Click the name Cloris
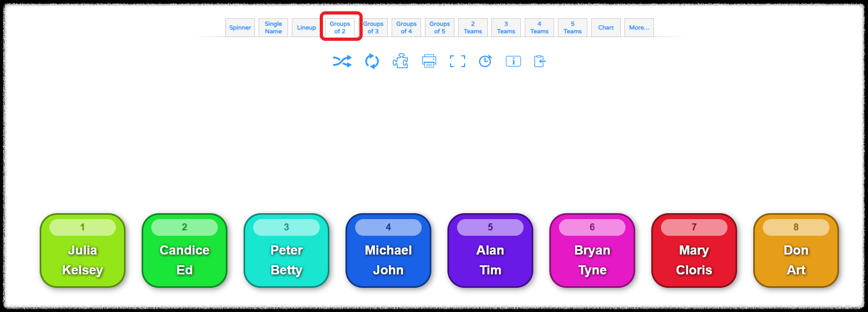Viewport: 868px width, 312px height. click(694, 270)
